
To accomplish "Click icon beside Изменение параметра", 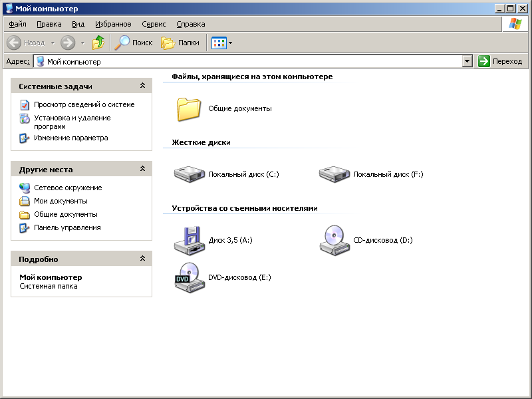I will tap(24, 138).
